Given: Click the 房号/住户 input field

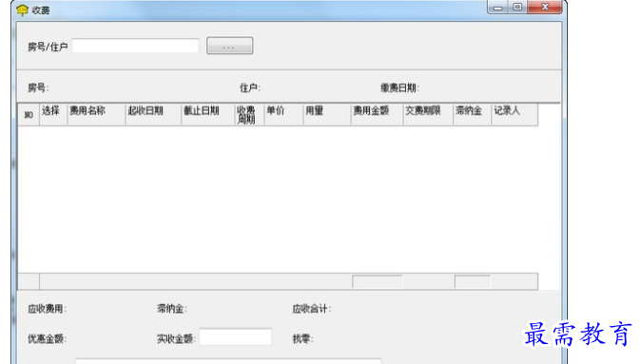Looking at the screenshot, I should coord(135,46).
